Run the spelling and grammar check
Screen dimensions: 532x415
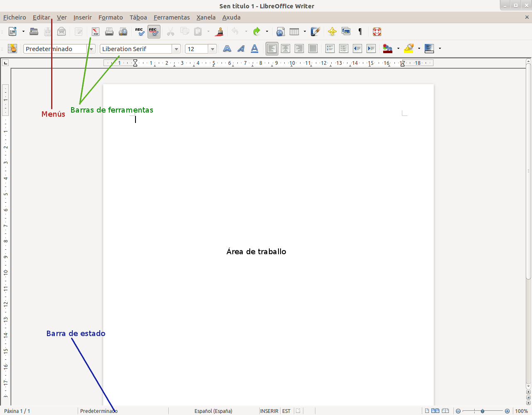(140, 32)
